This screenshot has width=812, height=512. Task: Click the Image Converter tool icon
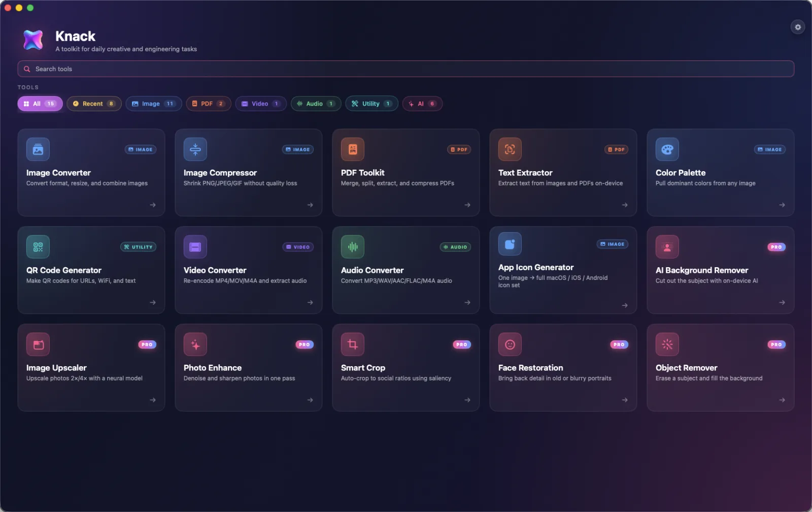coord(38,149)
